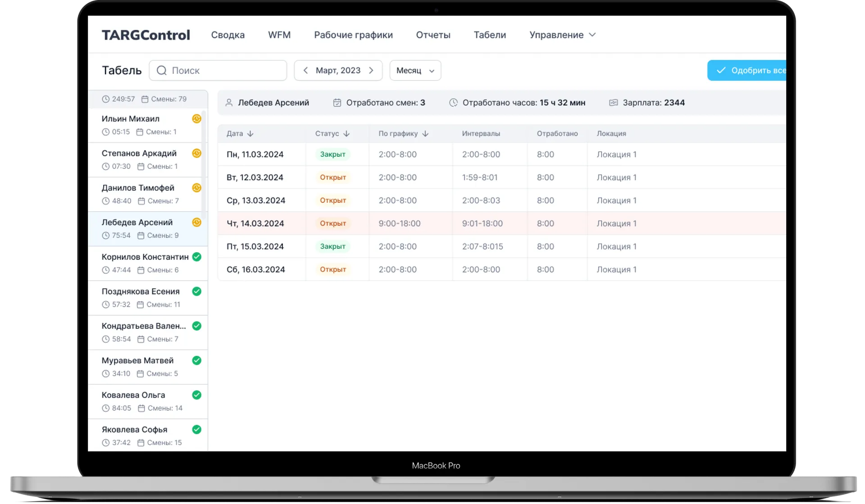Click the previous month arrow

point(305,70)
